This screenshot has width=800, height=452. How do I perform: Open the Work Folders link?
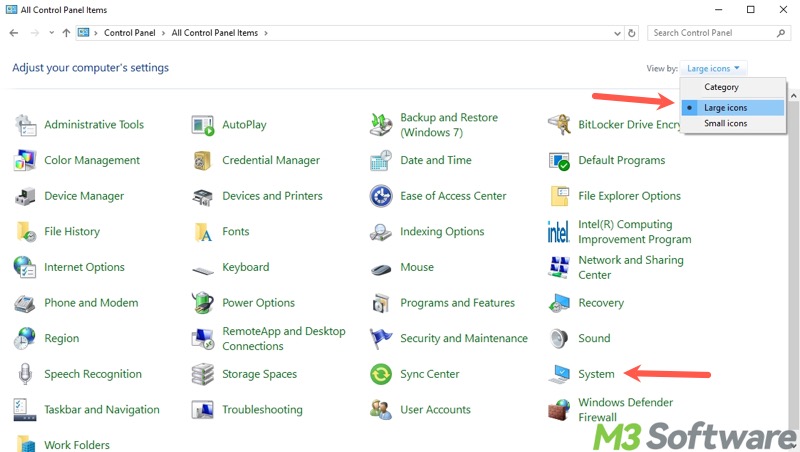click(77, 445)
